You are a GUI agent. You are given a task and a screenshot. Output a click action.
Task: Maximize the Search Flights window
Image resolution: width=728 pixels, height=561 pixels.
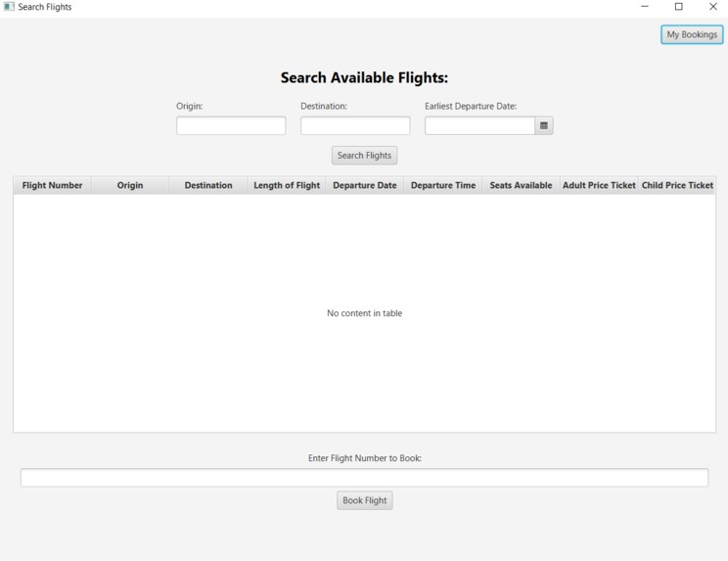coord(679,7)
